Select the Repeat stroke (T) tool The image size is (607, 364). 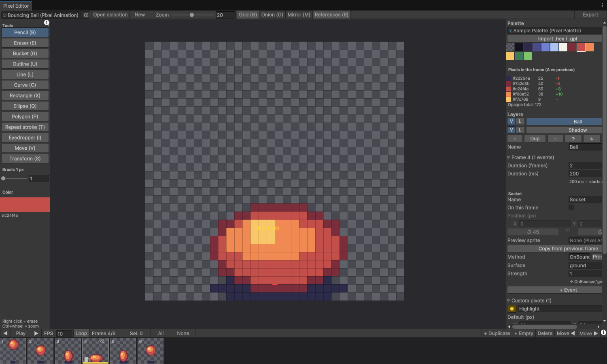(x=25, y=127)
